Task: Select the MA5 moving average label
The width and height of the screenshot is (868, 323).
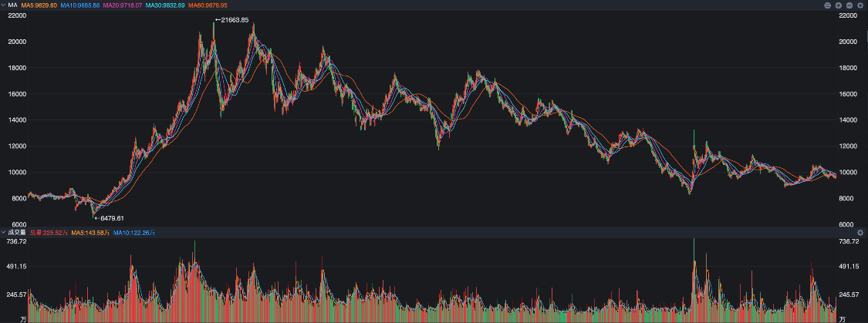Action: pos(39,5)
